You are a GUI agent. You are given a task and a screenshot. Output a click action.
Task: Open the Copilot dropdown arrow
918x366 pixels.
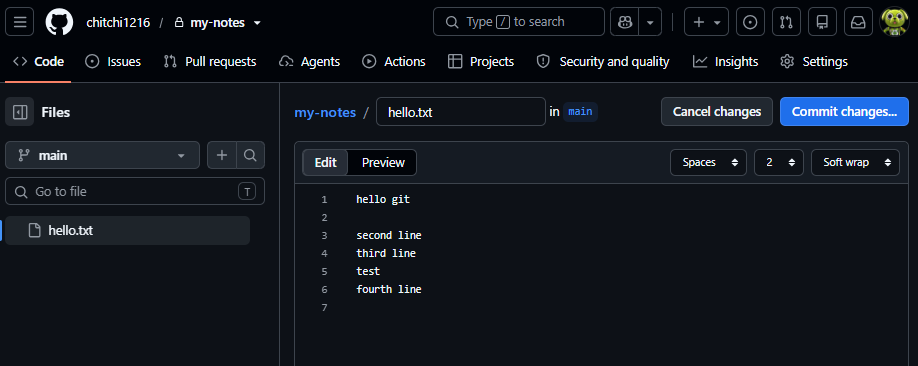pos(650,22)
